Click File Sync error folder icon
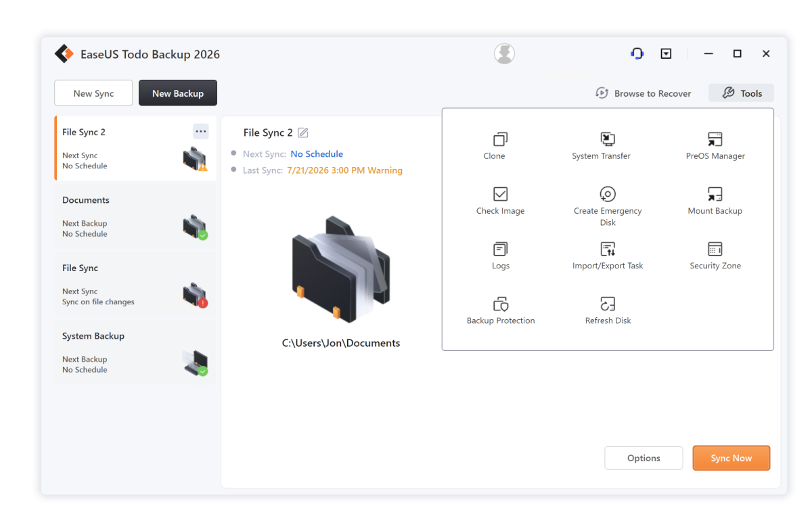Viewport: 812px width, 524px height. (195, 295)
